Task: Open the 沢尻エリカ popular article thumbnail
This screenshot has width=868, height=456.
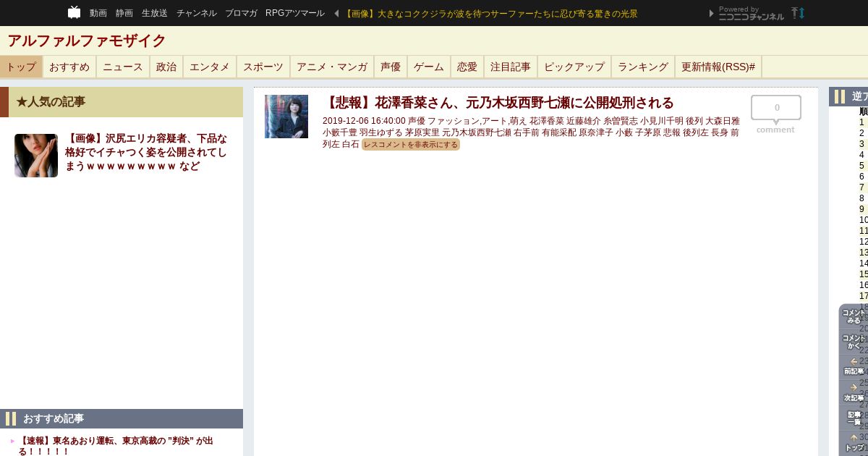Action: pos(36,156)
